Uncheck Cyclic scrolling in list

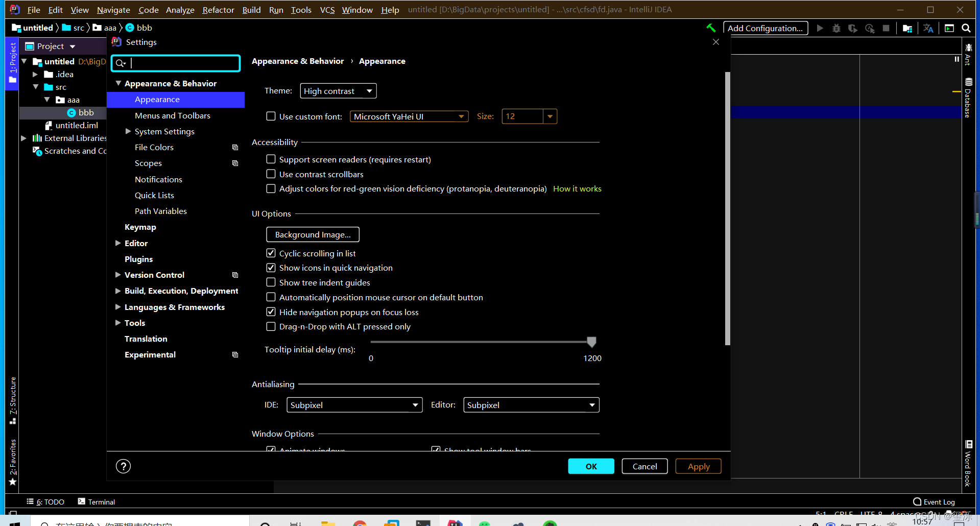271,253
